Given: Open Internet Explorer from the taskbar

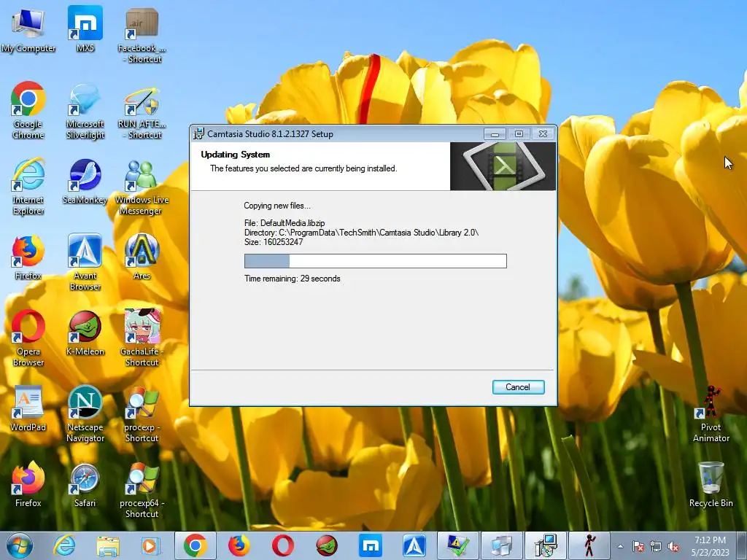Looking at the screenshot, I should click(64, 545).
